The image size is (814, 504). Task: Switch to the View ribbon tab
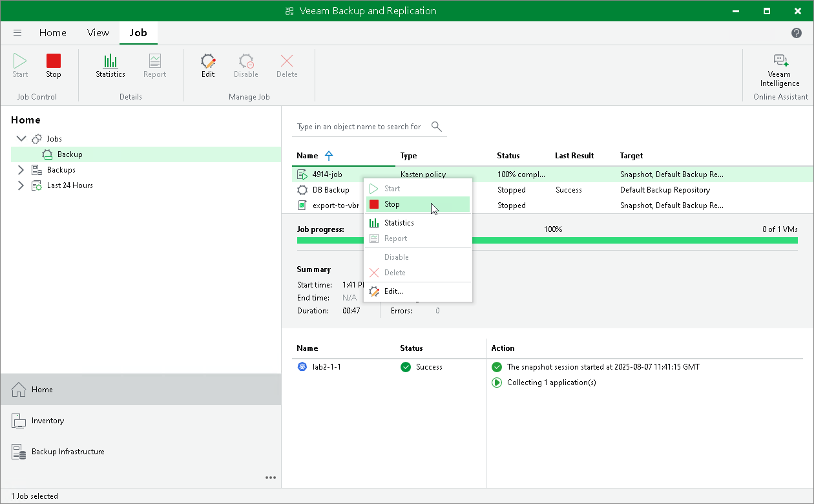coord(98,33)
